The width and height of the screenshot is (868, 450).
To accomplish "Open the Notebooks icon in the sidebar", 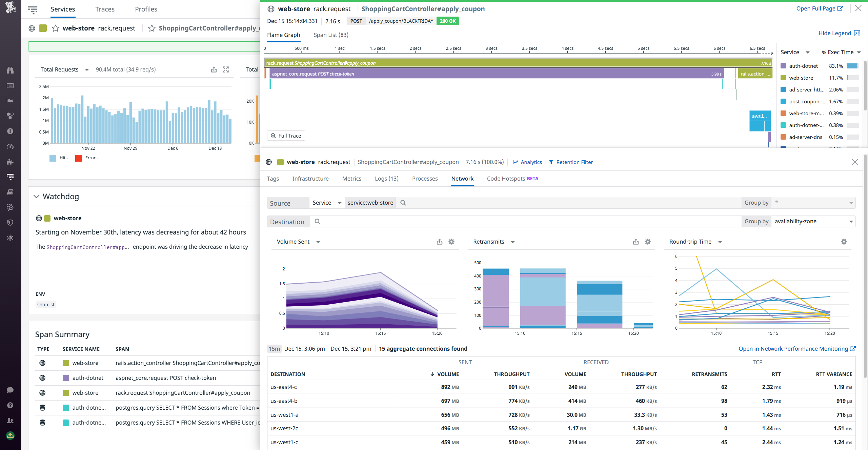I will coord(10,192).
